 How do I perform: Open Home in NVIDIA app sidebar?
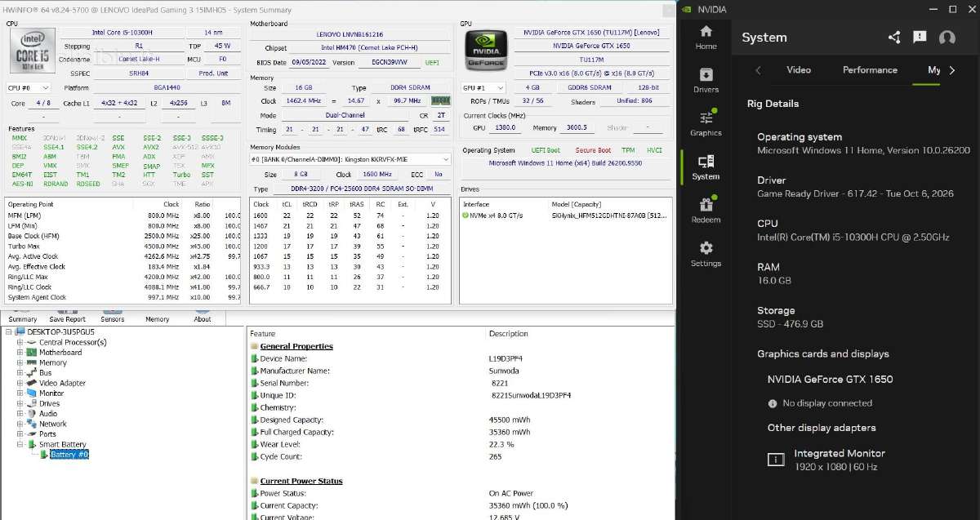(x=706, y=37)
